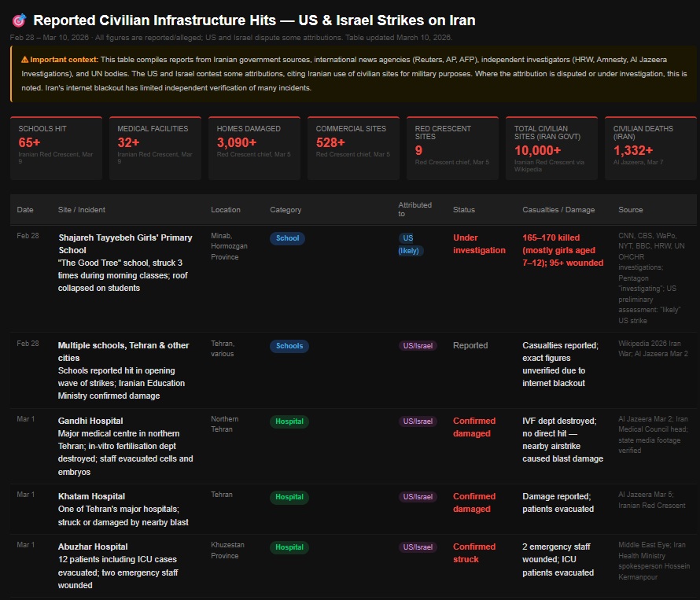Select the Commercial Sites 528+ stat card
This screenshot has width=700, height=600.
pos(353,148)
